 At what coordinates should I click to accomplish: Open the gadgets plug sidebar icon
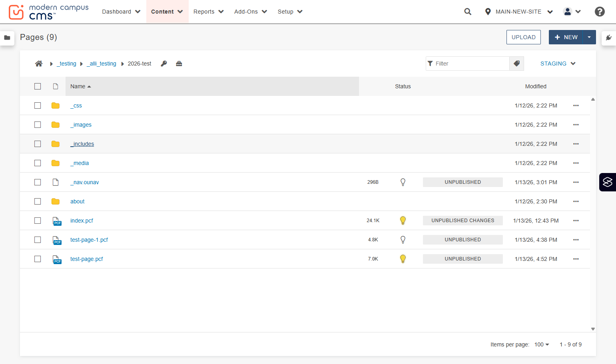(x=608, y=38)
